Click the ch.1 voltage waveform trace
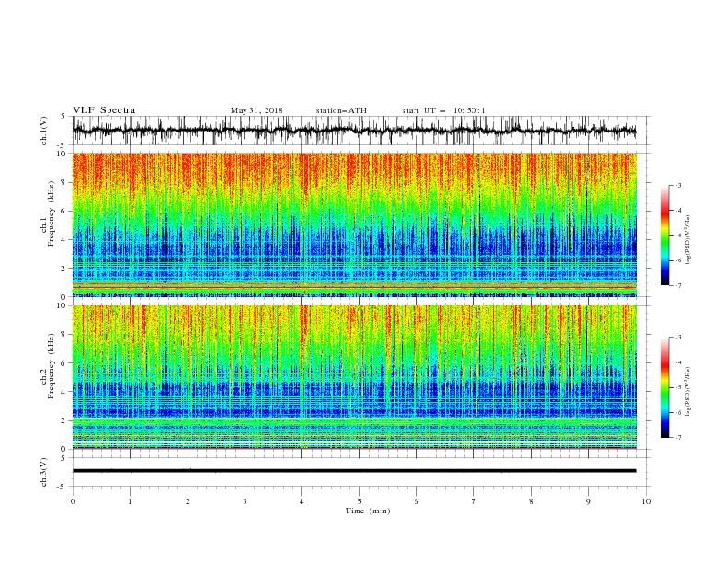Image resolution: width=728 pixels, height=563 pixels. coord(354,131)
